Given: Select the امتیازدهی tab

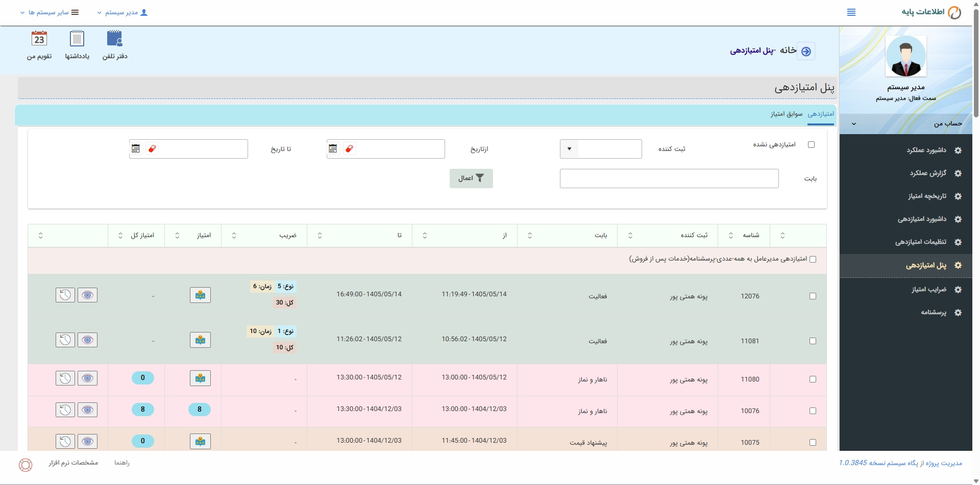Looking at the screenshot, I should [x=821, y=114].
